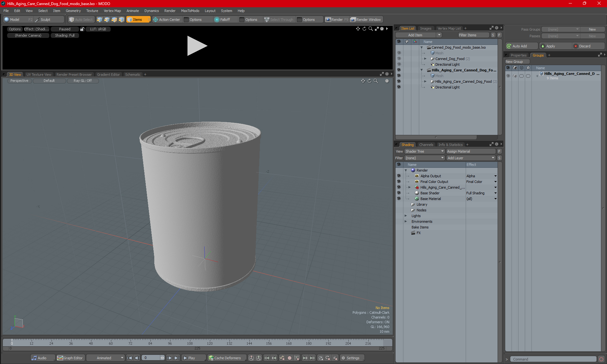Toggle Ray GL off button
Image resolution: width=607 pixels, height=364 pixels.
point(83,81)
